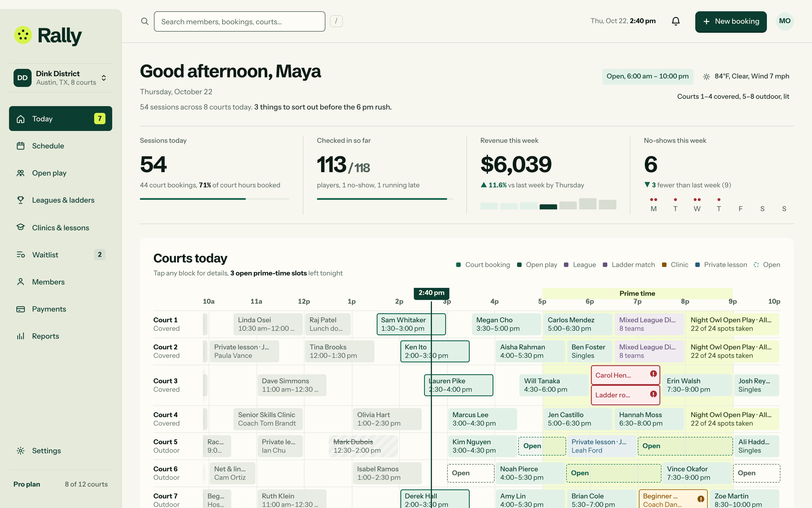
Task: Click the warning icon on Beginner clinic block
Action: 701,499
